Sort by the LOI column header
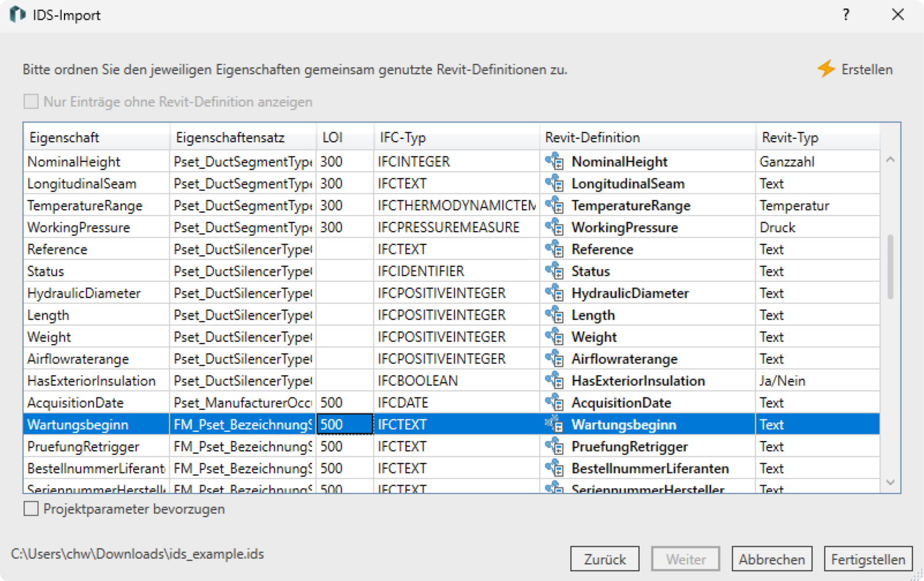 [345, 138]
